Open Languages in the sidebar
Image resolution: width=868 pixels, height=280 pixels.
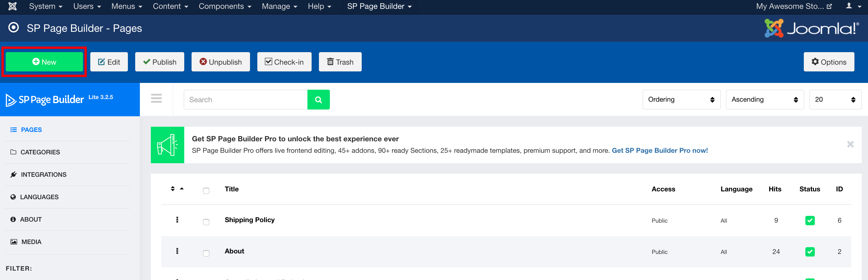click(x=34, y=197)
